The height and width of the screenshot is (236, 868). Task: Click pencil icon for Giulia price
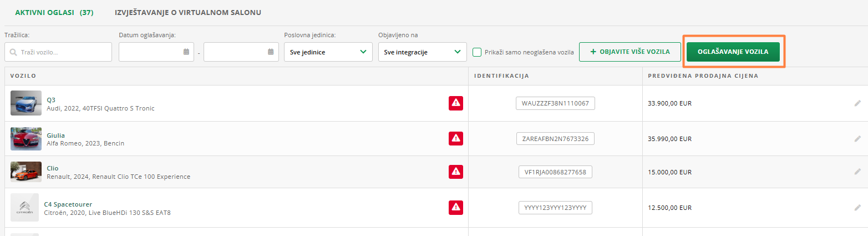pos(857,138)
